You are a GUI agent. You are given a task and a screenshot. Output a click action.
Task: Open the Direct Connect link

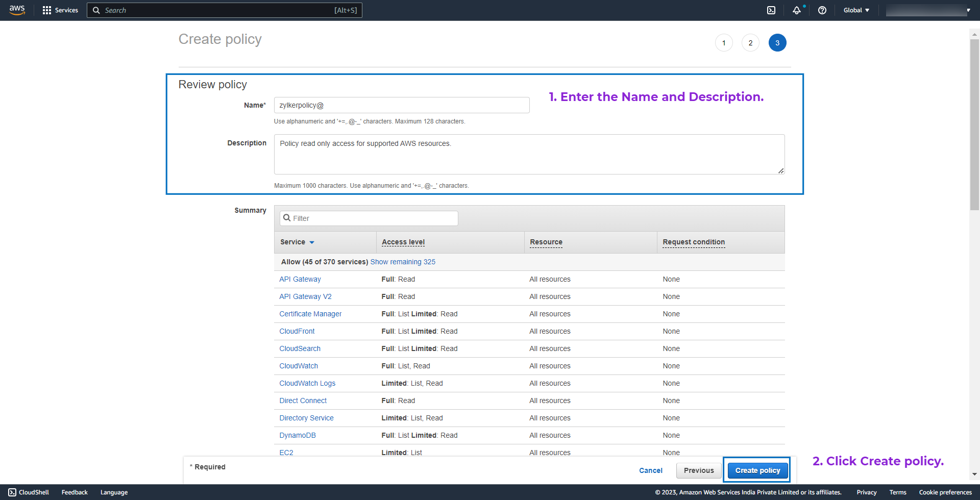pos(303,401)
